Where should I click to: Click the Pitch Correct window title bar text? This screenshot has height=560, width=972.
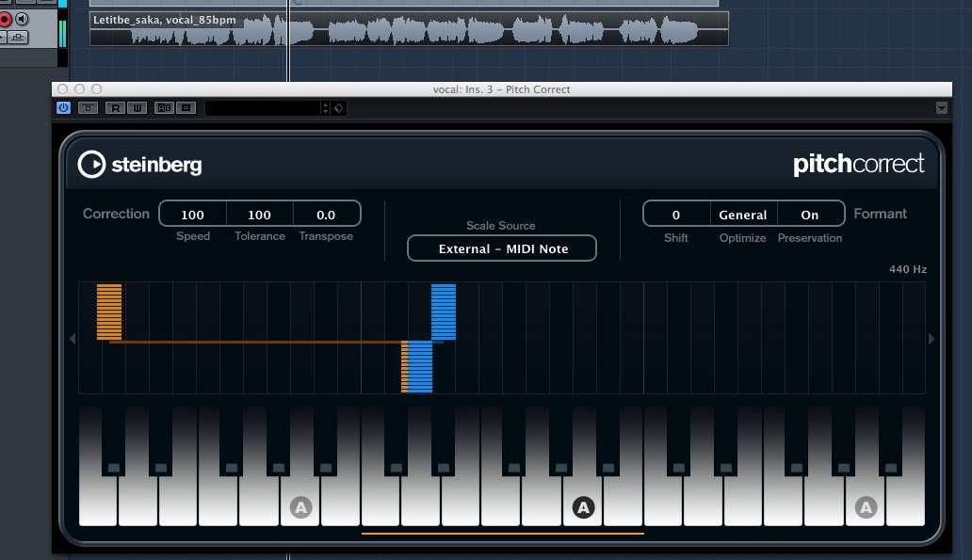click(x=501, y=89)
